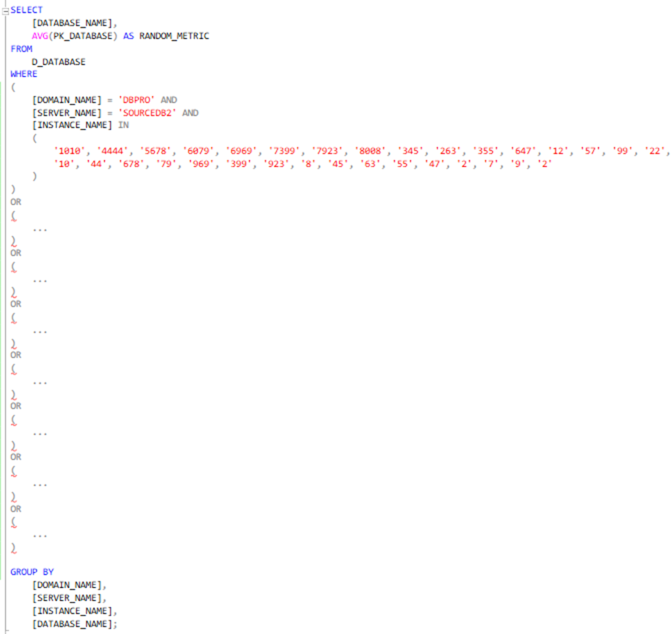Click the '8008' value in the list
The width and height of the screenshot is (672, 634).
point(370,151)
